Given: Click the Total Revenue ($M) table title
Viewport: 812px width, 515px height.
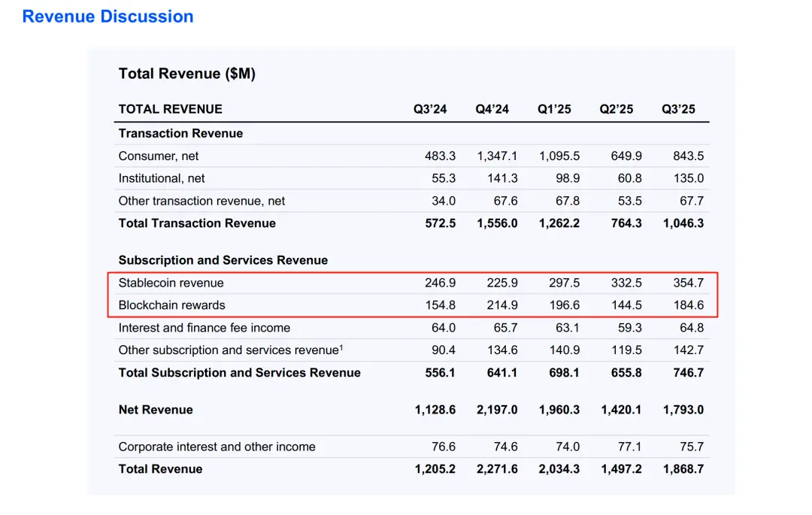Looking at the screenshot, I should point(186,74).
